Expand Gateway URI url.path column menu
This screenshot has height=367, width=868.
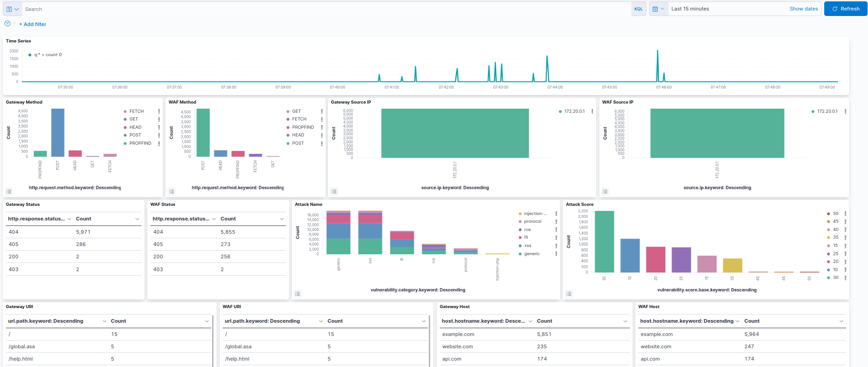pyautogui.click(x=104, y=321)
